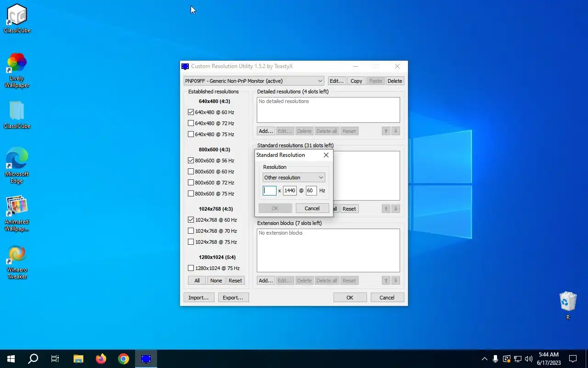
Task: Open taskbar Search
Action: (x=33, y=359)
